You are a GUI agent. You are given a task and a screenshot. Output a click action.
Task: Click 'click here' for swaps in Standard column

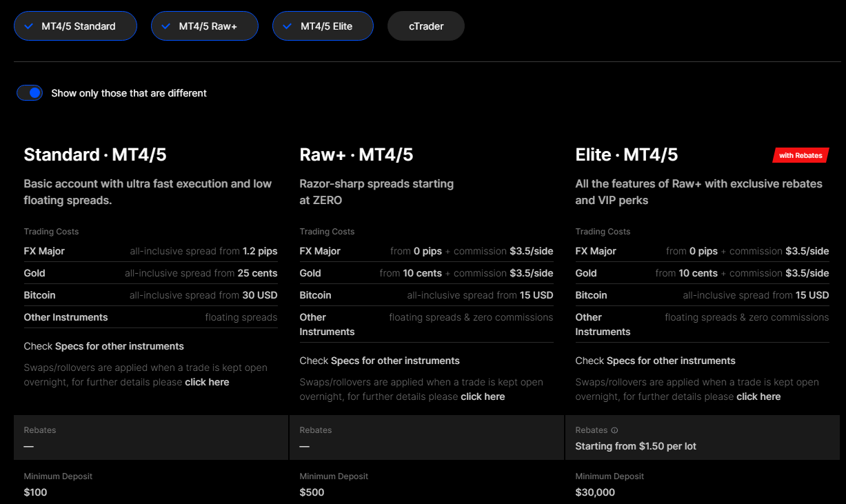(207, 382)
